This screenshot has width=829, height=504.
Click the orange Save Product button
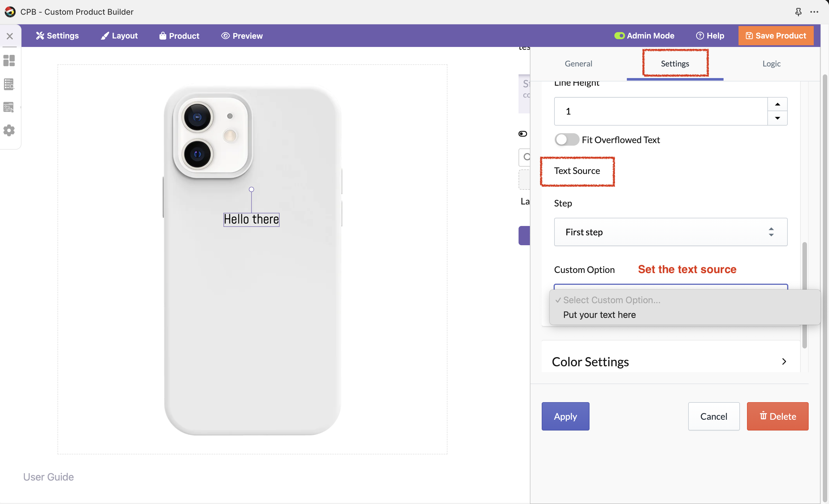point(776,36)
